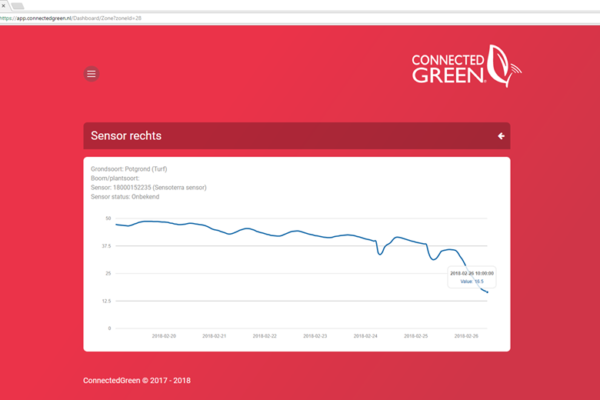Image resolution: width=600 pixels, height=400 pixels.
Task: Click the 'ConnectedGreen © 2017 - 2018' footer text
Action: [137, 380]
